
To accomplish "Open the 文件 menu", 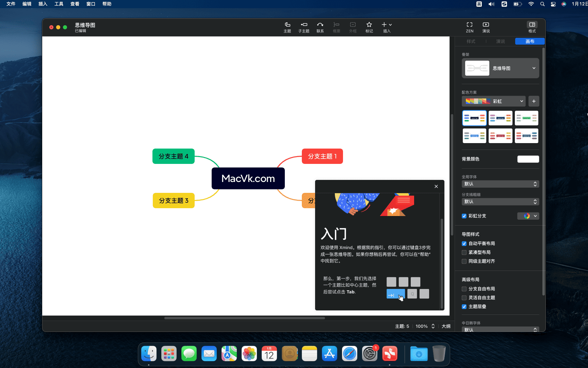I will pos(11,4).
